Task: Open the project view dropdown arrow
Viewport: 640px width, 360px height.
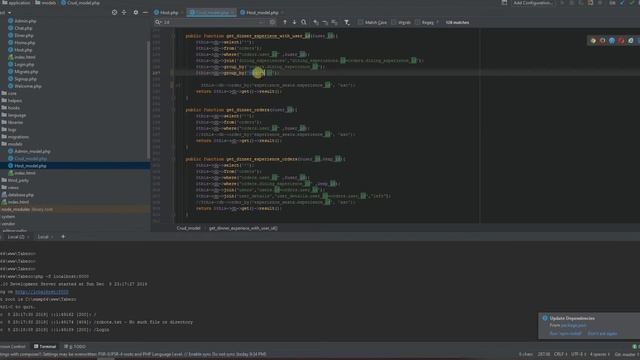Action: 9,13
